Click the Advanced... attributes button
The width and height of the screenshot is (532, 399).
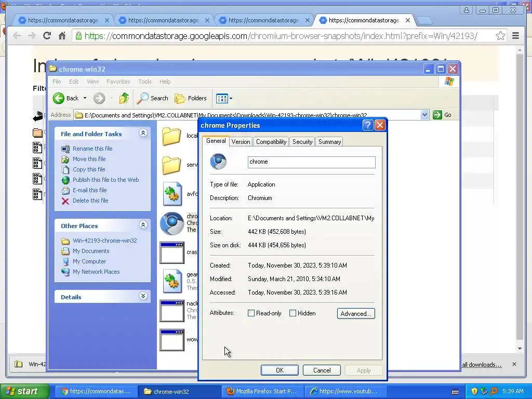(x=356, y=313)
